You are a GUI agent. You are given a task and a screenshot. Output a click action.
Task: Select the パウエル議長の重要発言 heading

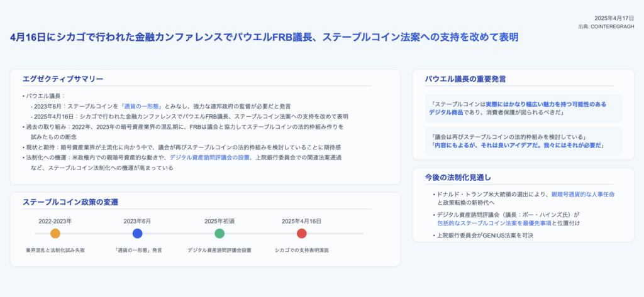click(465, 79)
